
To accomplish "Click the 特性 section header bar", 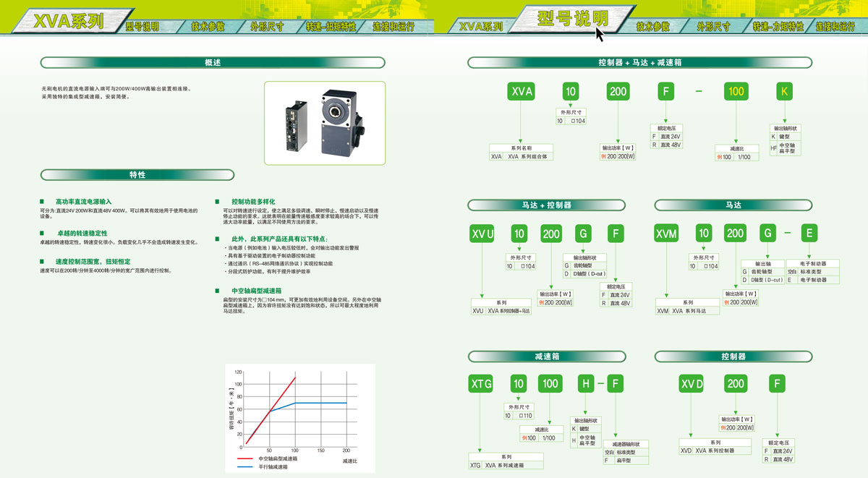I will 137,175.
